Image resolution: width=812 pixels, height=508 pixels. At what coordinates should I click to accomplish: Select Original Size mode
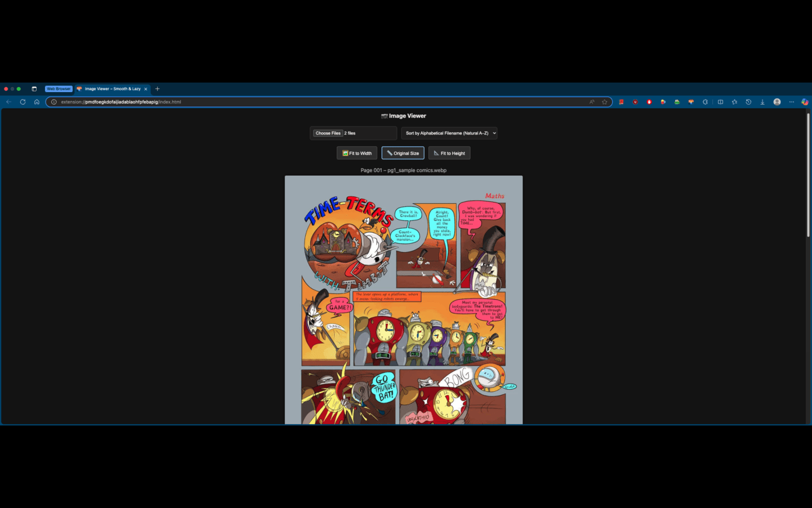(x=403, y=153)
